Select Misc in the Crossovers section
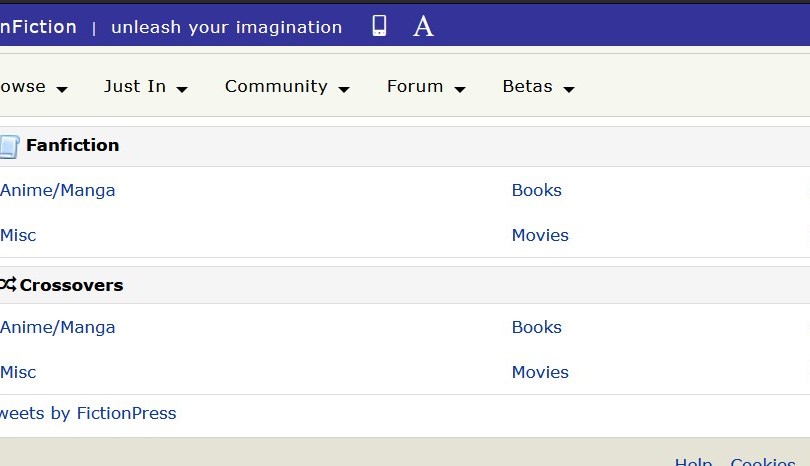Image resolution: width=810 pixels, height=466 pixels. point(18,372)
